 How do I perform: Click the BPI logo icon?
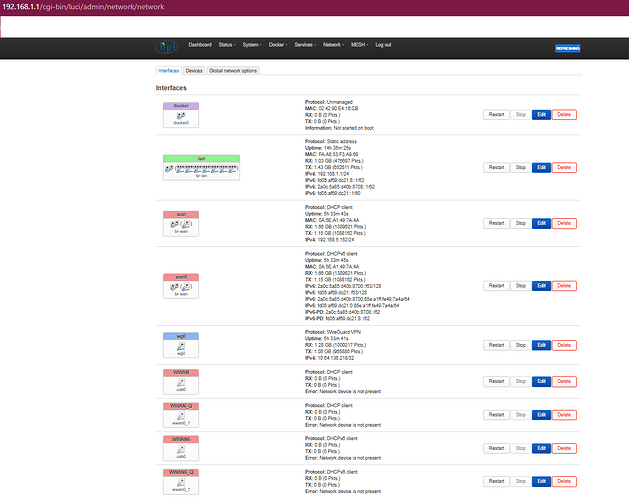[x=166, y=47]
